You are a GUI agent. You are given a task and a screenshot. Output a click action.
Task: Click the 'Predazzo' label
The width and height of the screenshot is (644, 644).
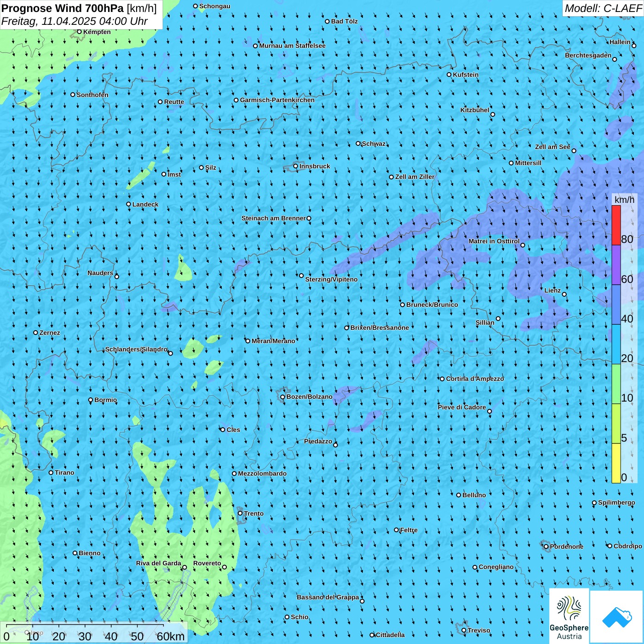[x=318, y=441]
